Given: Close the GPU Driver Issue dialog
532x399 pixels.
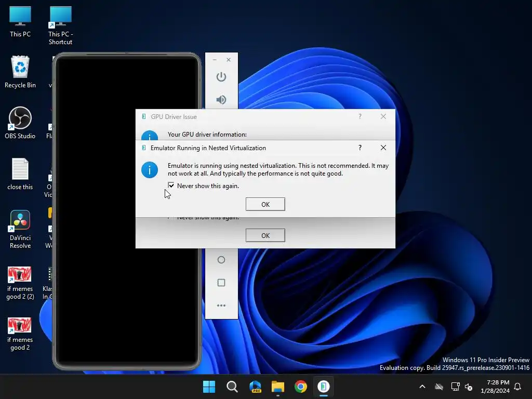Looking at the screenshot, I should [383, 116].
